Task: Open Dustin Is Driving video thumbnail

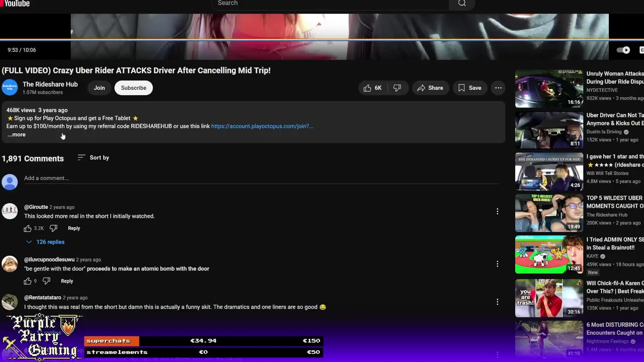Action: point(549,130)
